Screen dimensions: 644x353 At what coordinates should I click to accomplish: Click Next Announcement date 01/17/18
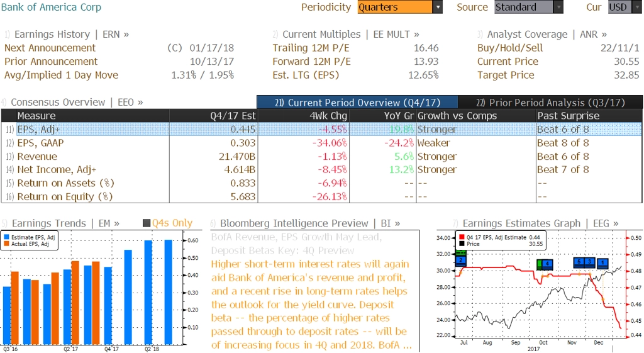tap(211, 48)
